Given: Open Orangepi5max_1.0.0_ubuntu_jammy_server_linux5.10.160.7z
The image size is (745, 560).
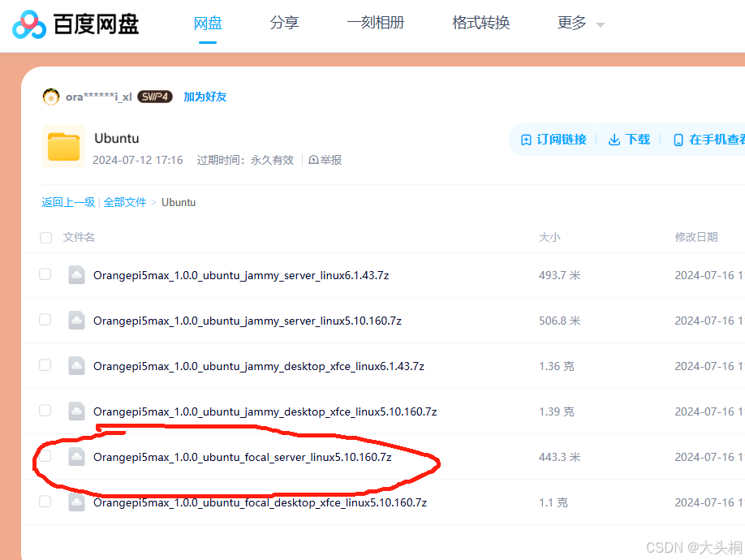Looking at the screenshot, I should 247,321.
